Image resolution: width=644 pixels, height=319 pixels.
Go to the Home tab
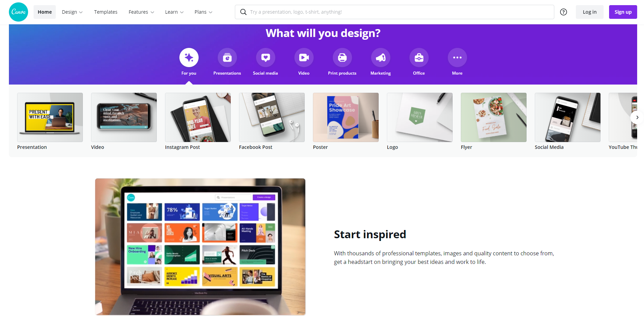(45, 12)
